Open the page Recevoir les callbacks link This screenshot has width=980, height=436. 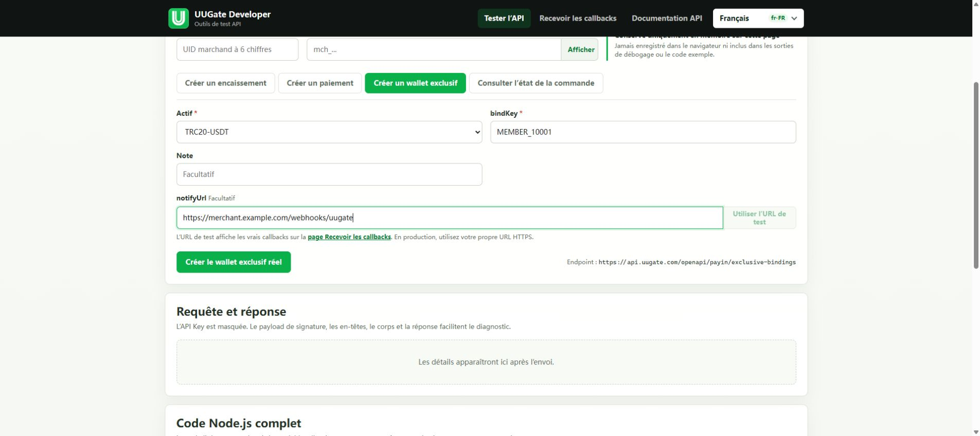tap(349, 237)
